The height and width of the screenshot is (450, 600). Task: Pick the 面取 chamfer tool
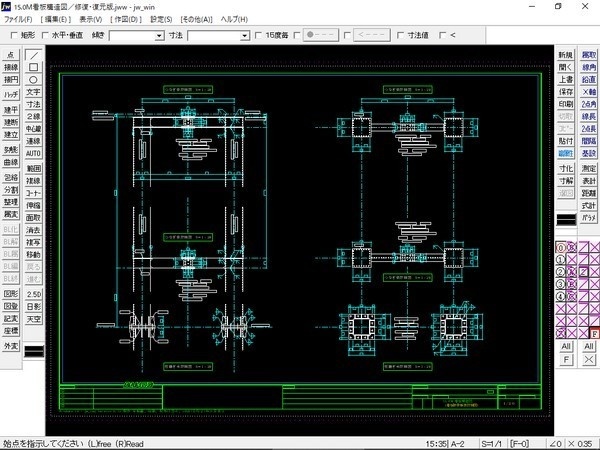34,217
